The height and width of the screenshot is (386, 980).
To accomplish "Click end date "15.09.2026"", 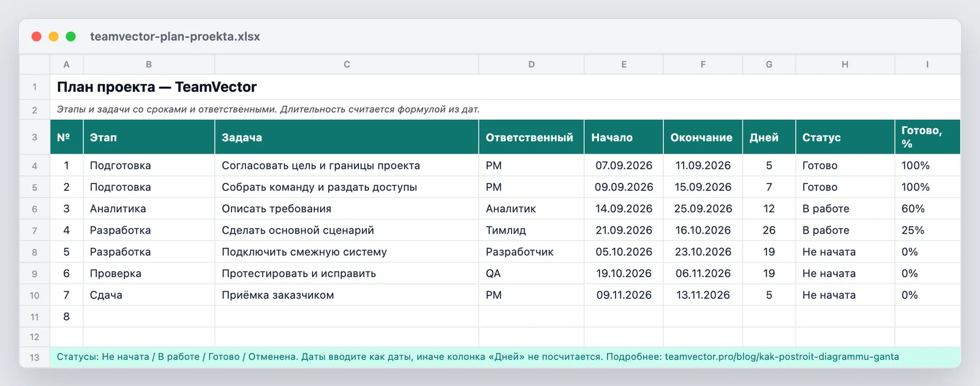I will pos(703,187).
